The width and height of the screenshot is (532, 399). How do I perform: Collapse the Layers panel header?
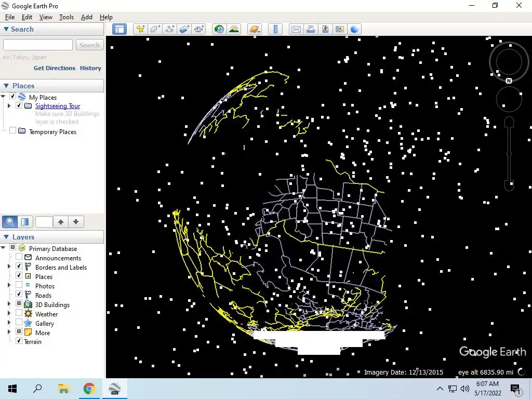52,237
